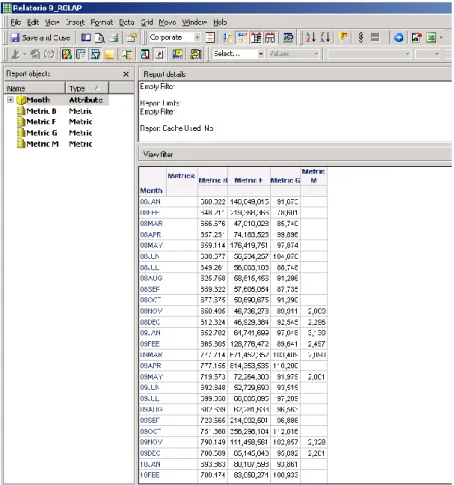
Task: Toggle the shortcut arrow page icon
Action: 160,54
